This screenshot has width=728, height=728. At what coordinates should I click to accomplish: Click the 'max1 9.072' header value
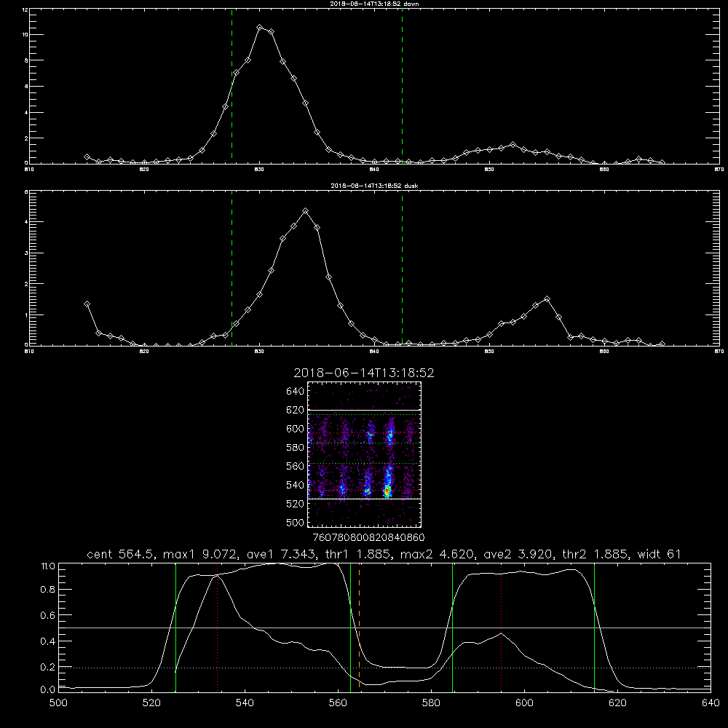201,554
